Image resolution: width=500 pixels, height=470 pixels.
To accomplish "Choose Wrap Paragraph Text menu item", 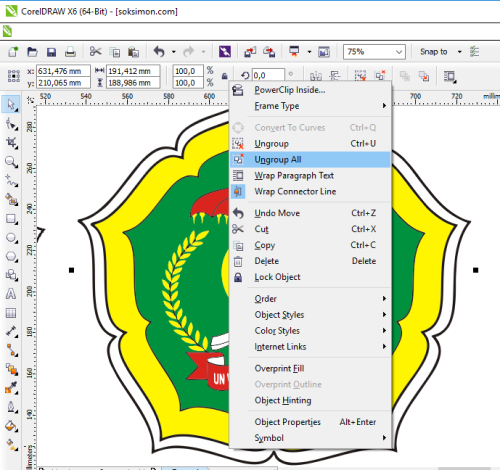I will (310, 175).
